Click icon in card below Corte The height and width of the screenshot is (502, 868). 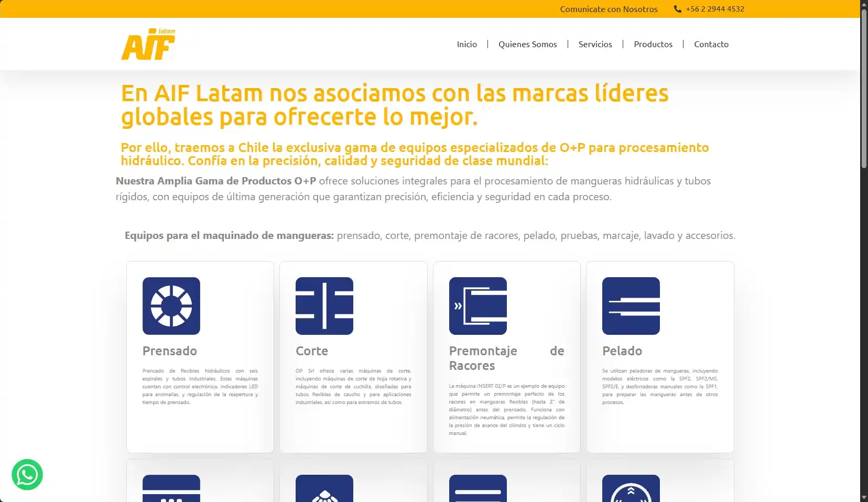coord(324,488)
